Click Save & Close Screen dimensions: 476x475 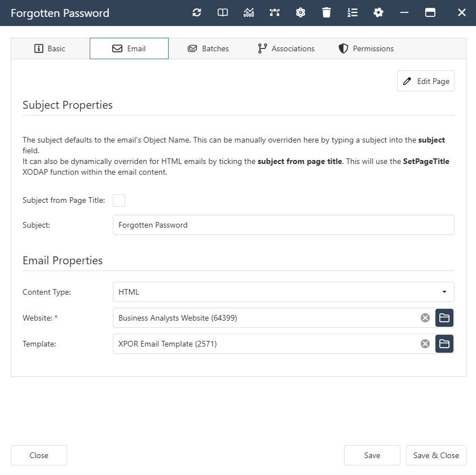point(437,455)
